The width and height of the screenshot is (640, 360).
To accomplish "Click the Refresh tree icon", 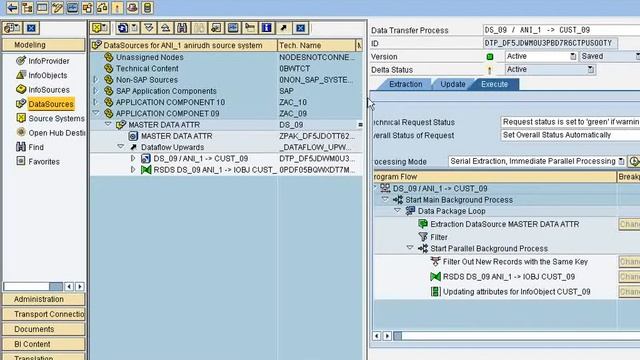I will 122,28.
